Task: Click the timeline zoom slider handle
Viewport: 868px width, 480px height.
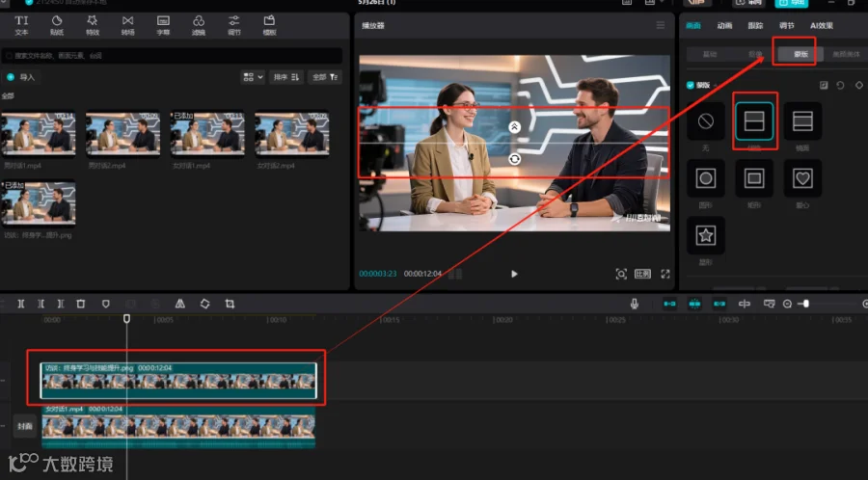Action: (805, 304)
